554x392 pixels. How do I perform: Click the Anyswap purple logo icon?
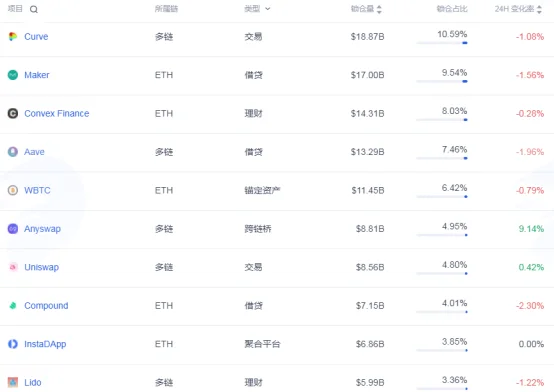[13, 229]
